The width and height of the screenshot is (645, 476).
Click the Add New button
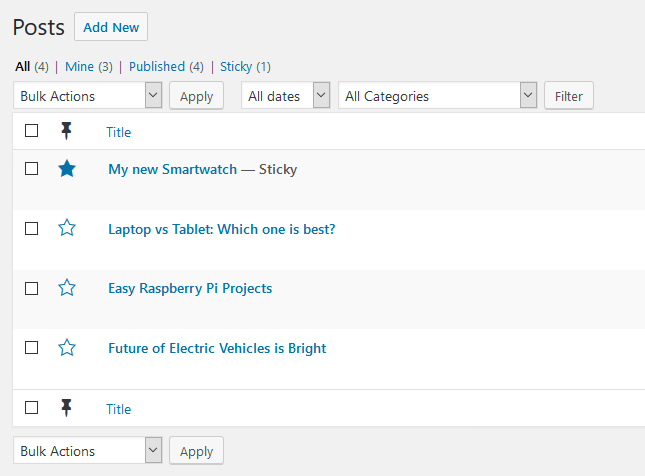point(111,27)
